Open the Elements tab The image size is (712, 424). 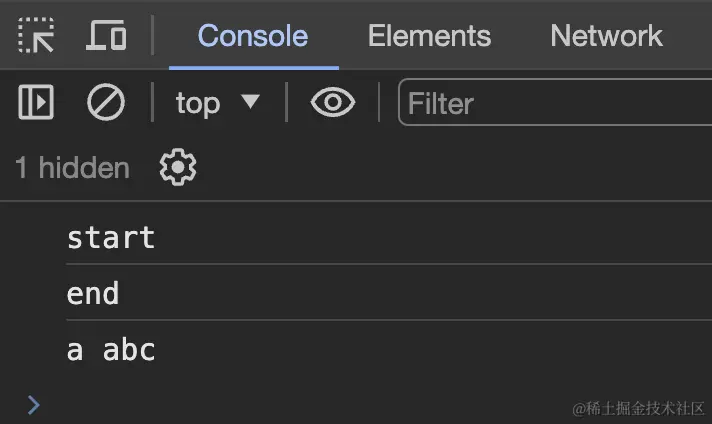click(429, 36)
